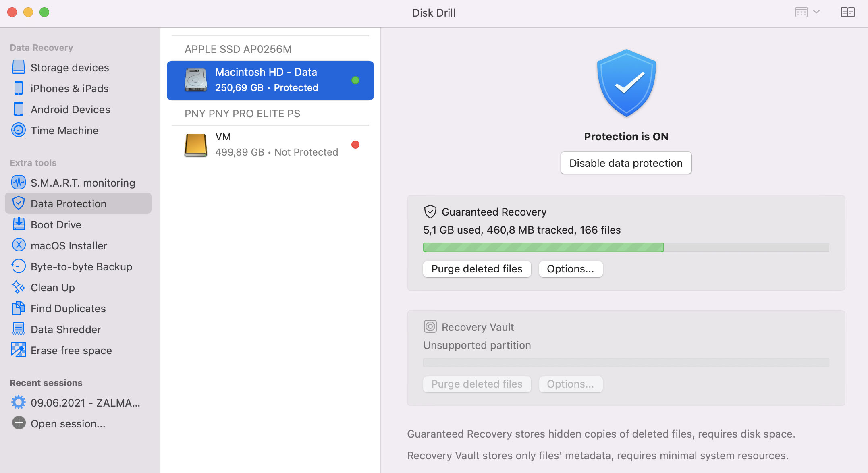This screenshot has width=868, height=473.
Task: Open the 09.06.2021 - ZALMA session
Action: click(78, 403)
